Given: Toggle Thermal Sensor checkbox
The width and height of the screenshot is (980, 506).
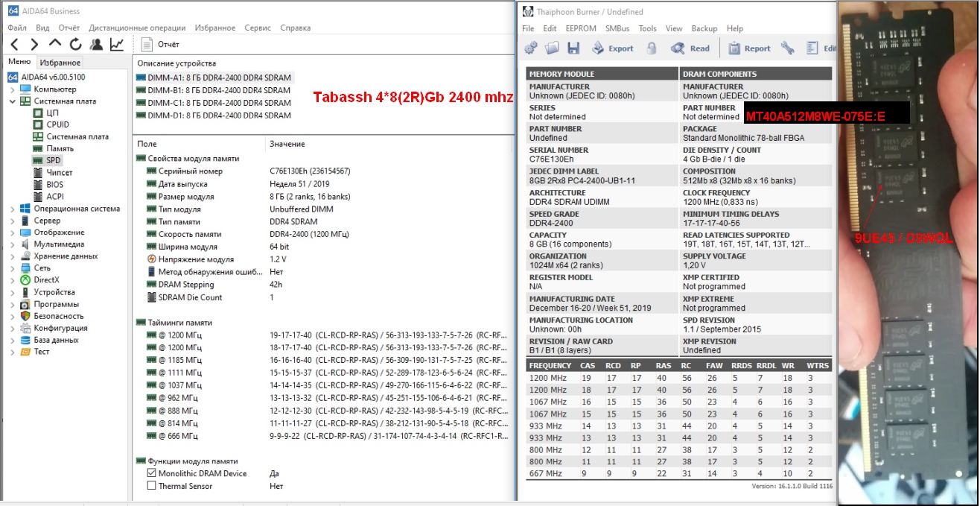Looking at the screenshot, I should (x=152, y=486).
